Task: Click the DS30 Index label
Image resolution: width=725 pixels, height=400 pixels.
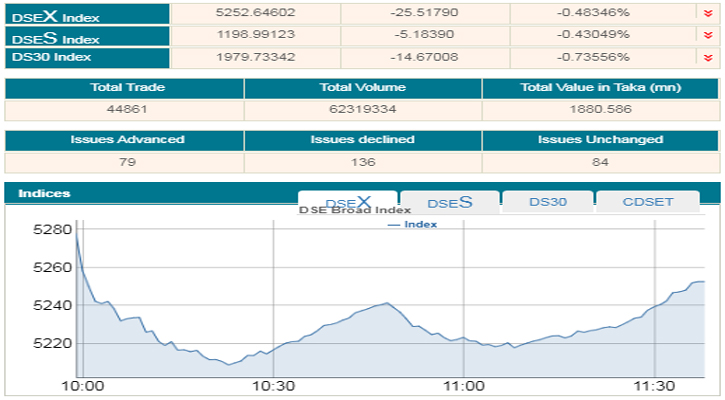Action: click(56, 58)
